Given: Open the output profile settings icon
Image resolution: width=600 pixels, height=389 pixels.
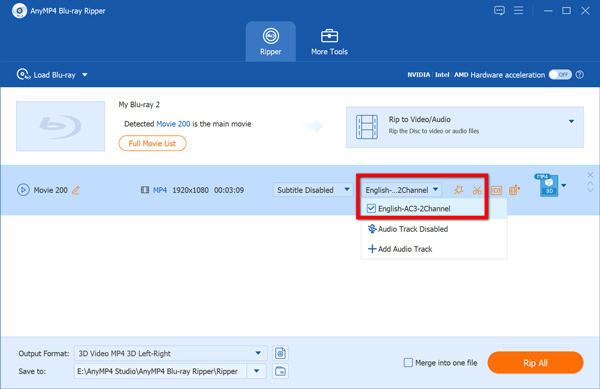Looking at the screenshot, I should (280, 353).
